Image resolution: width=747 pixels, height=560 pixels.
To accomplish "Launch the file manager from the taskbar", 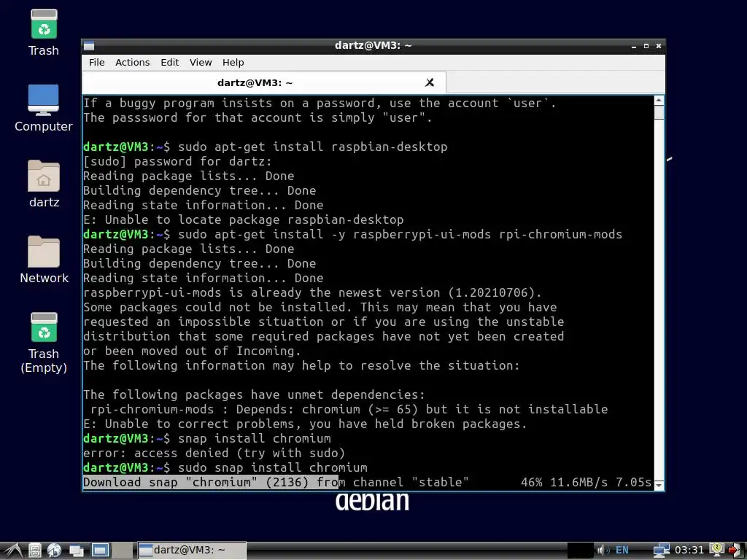I will pyautogui.click(x=35, y=551).
